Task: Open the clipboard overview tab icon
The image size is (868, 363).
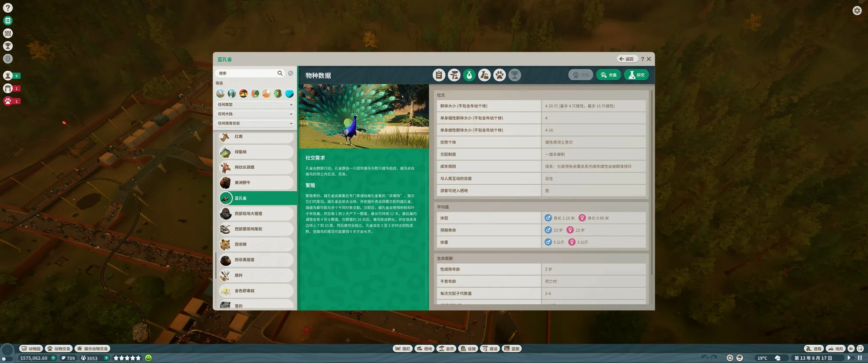Action: coord(439,75)
